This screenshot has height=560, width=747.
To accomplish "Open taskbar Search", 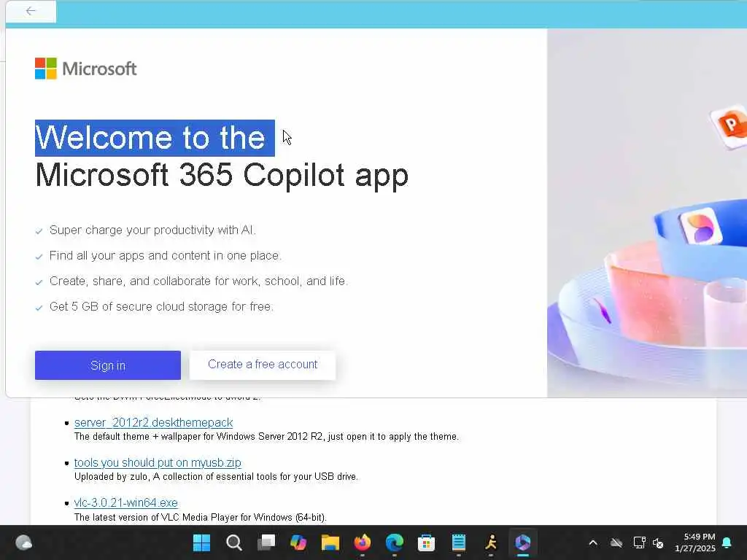I will coord(234,542).
